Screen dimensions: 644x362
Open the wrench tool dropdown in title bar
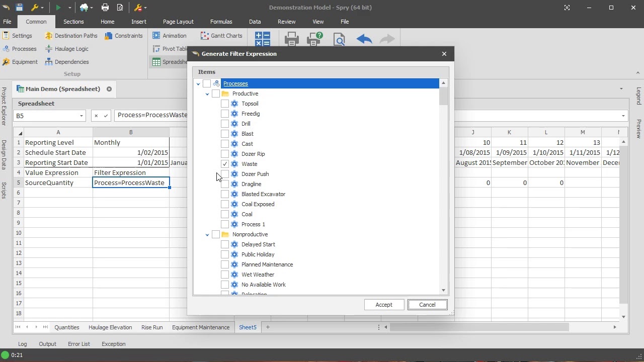pyautogui.click(x=43, y=8)
